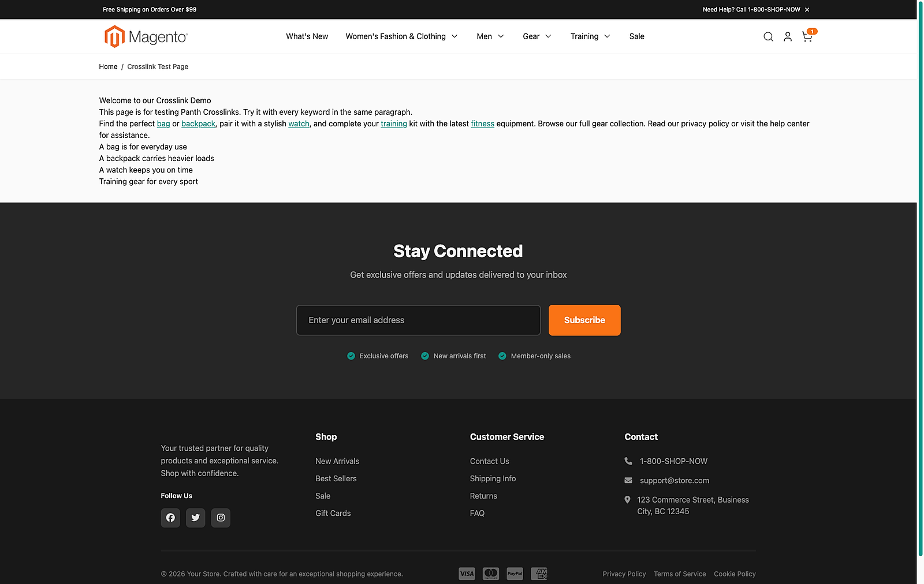The image size is (924, 584).
Task: Open the search icon
Action: pos(768,36)
